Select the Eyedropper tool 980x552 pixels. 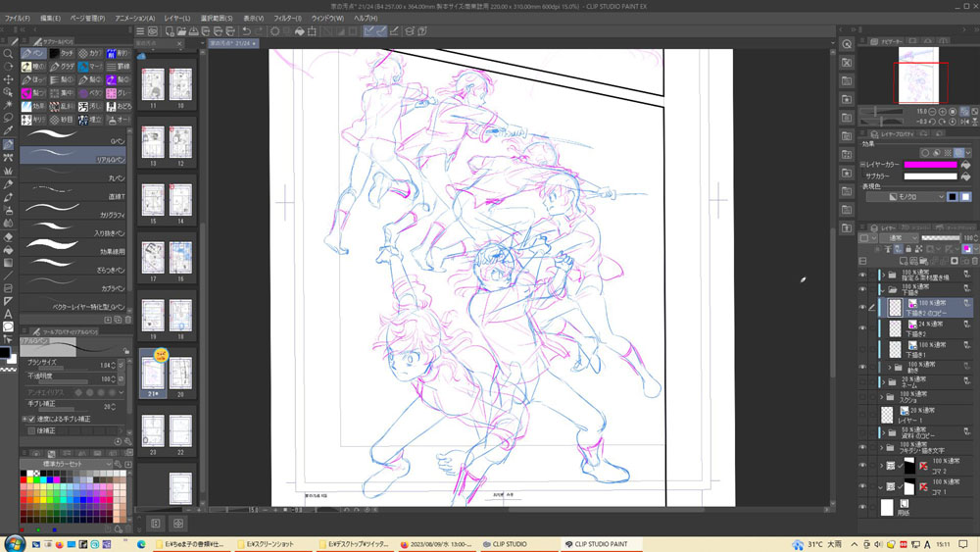click(x=8, y=130)
